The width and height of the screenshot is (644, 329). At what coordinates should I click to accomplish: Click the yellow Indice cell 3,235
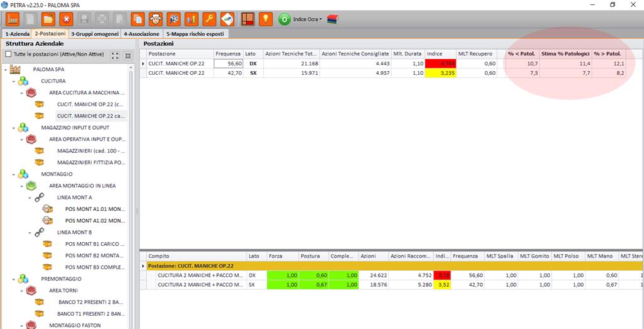click(x=441, y=73)
